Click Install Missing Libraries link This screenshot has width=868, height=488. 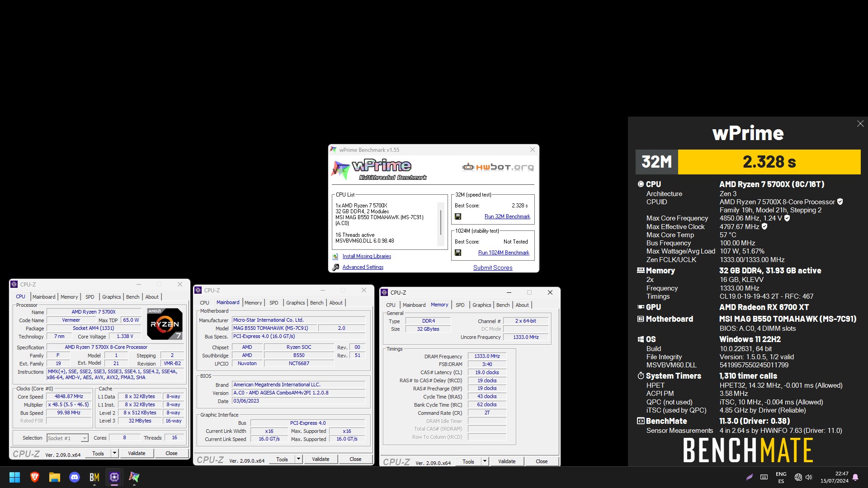click(x=367, y=257)
